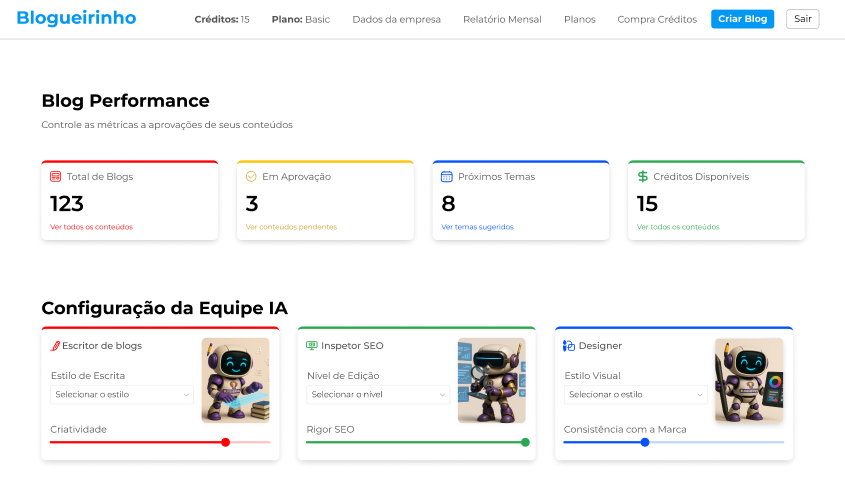Open the Estilo Visual dropdown
The height and width of the screenshot is (490, 845).
(635, 395)
